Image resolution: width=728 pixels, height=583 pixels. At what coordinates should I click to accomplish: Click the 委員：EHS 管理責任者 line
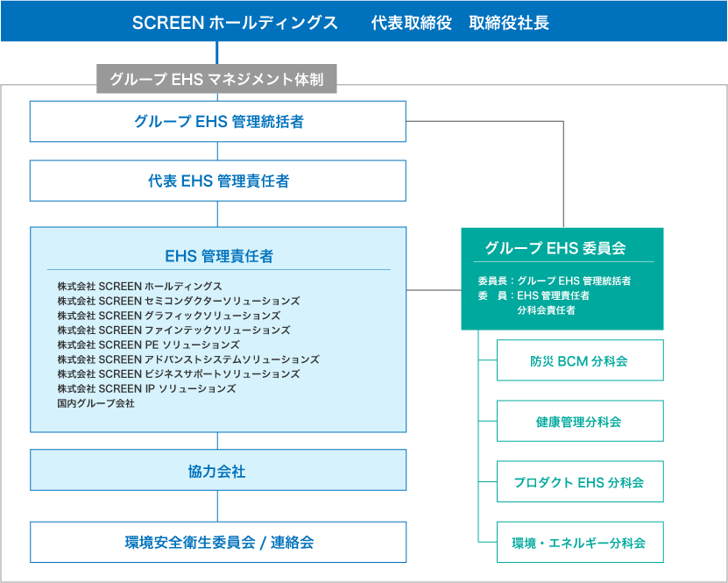[534, 295]
